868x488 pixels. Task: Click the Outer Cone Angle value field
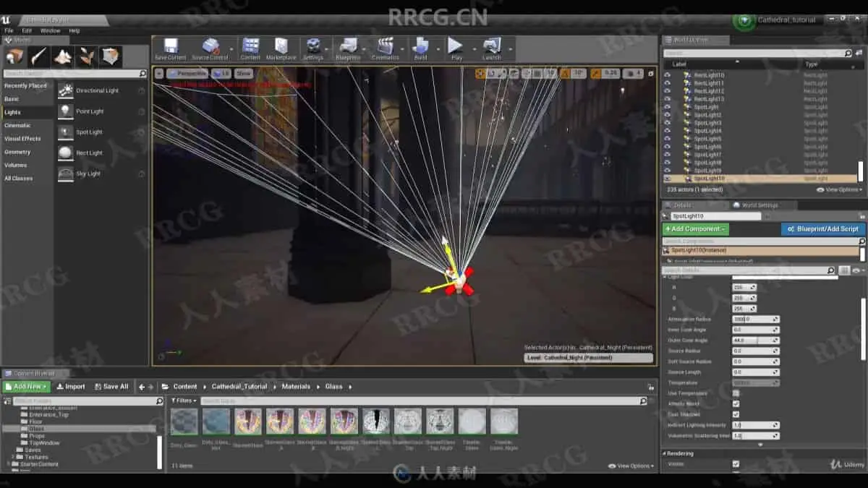[x=756, y=341]
